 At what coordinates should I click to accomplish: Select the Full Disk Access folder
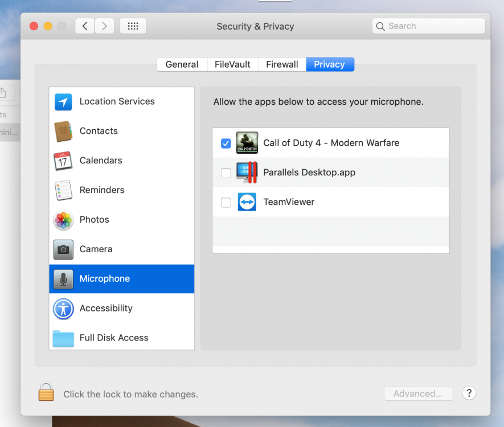[63, 338]
